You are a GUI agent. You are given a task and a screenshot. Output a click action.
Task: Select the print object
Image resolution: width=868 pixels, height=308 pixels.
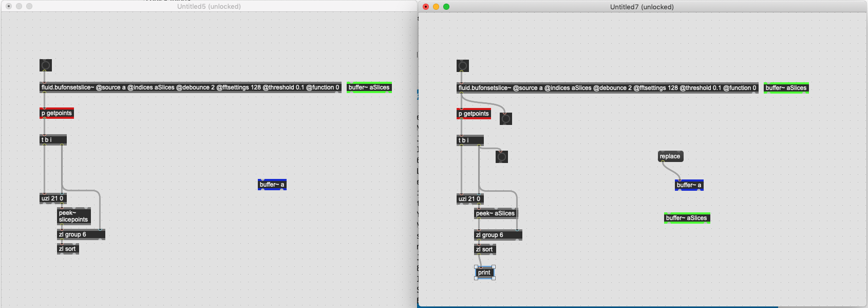point(485,273)
